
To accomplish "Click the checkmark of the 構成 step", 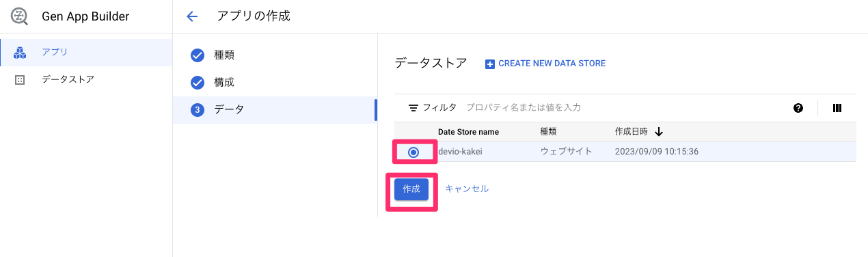I will pos(198,82).
